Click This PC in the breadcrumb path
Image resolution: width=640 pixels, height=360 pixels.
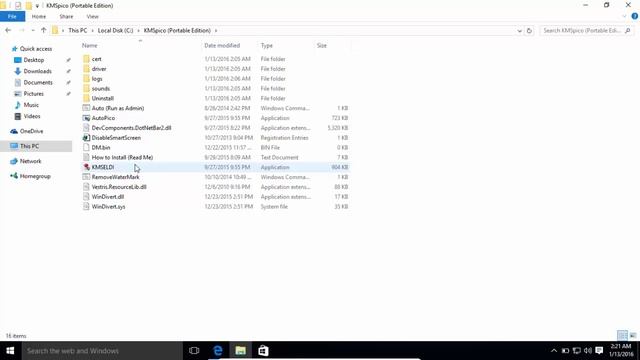(x=78, y=31)
